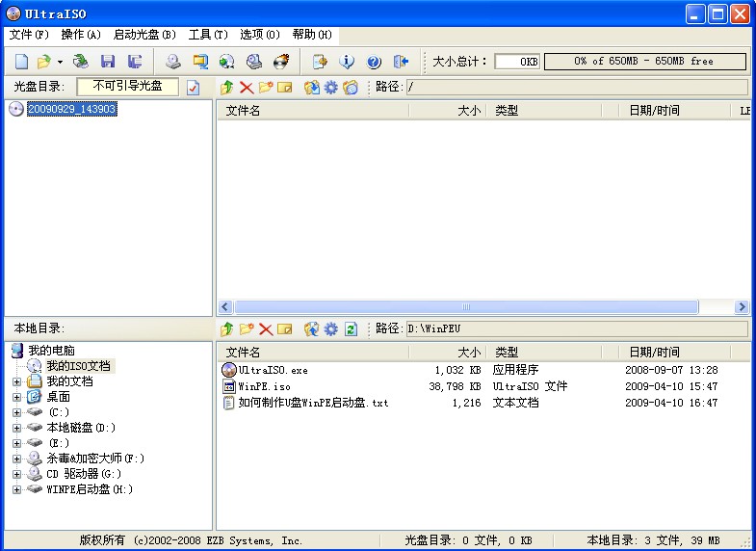Open the 工具(T) menu
Viewport: 756px width, 551px height.
(x=208, y=35)
